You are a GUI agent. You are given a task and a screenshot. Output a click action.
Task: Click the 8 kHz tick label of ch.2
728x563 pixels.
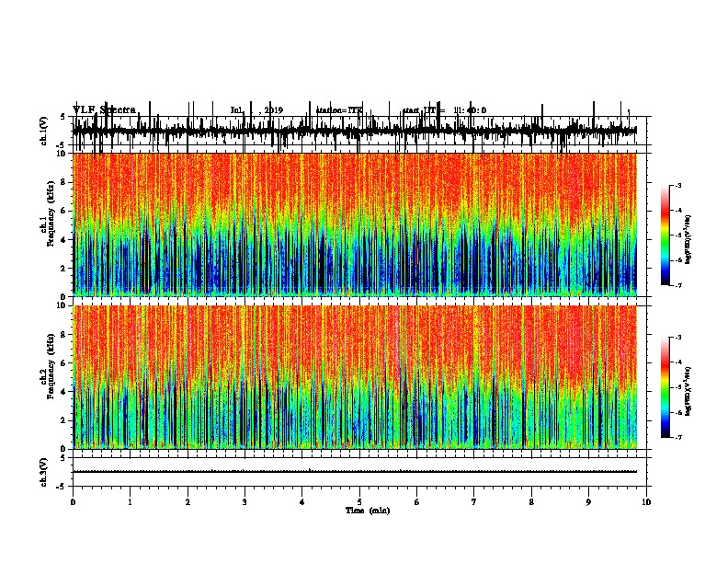point(64,335)
